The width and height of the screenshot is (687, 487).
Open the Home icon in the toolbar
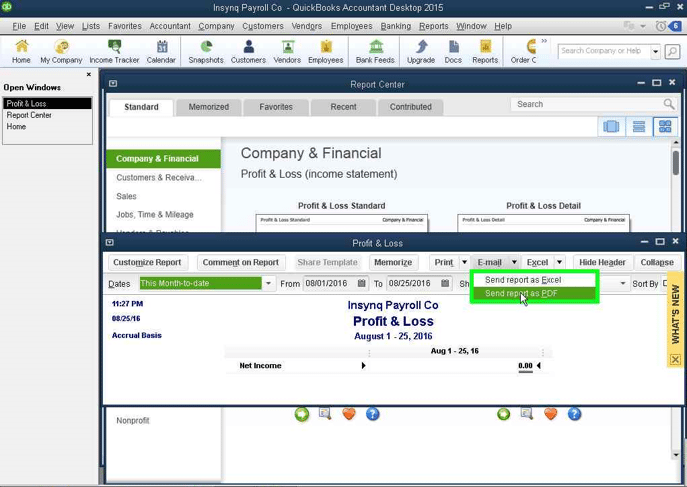[x=21, y=51]
